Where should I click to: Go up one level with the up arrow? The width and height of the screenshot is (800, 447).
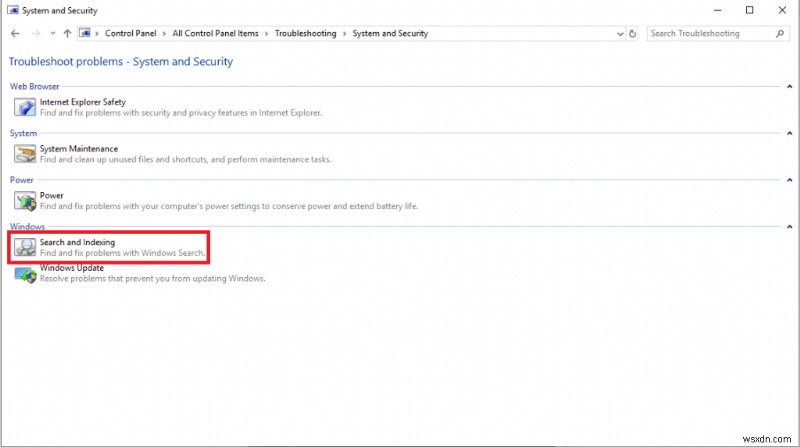click(x=67, y=34)
